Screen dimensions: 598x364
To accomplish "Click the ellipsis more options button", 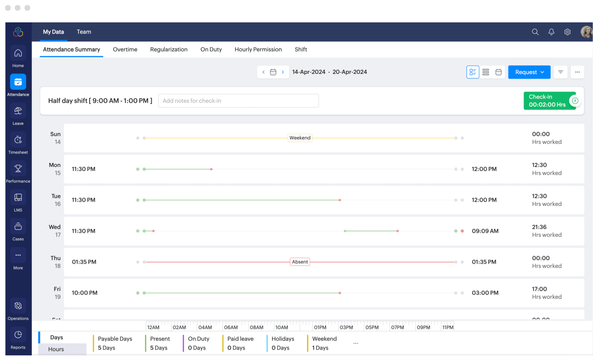I will coord(577,72).
